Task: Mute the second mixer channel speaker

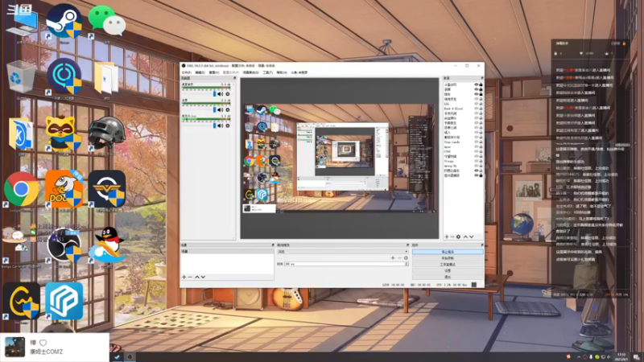Action: tap(220, 109)
